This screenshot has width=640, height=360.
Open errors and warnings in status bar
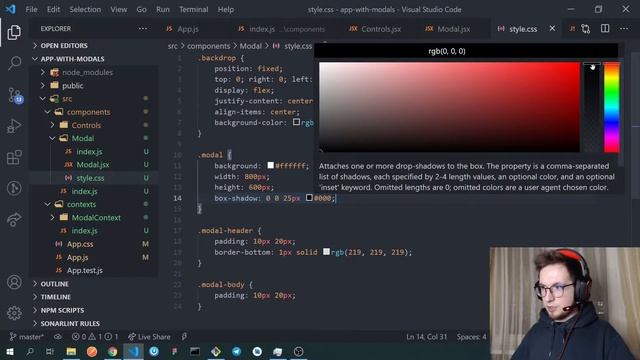click(95, 337)
